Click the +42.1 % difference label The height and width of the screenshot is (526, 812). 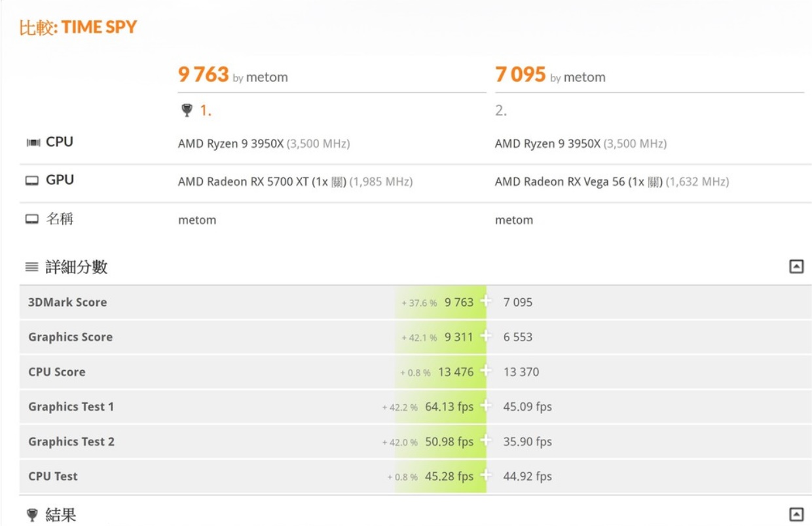pos(419,337)
